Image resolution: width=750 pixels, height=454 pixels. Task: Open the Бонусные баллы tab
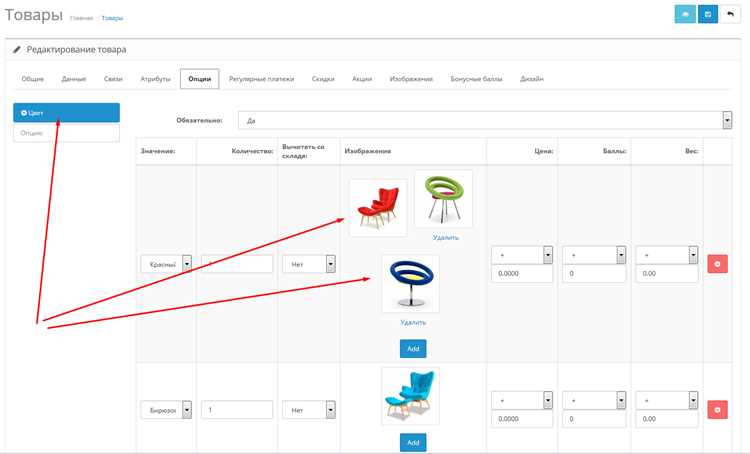pyautogui.click(x=476, y=79)
